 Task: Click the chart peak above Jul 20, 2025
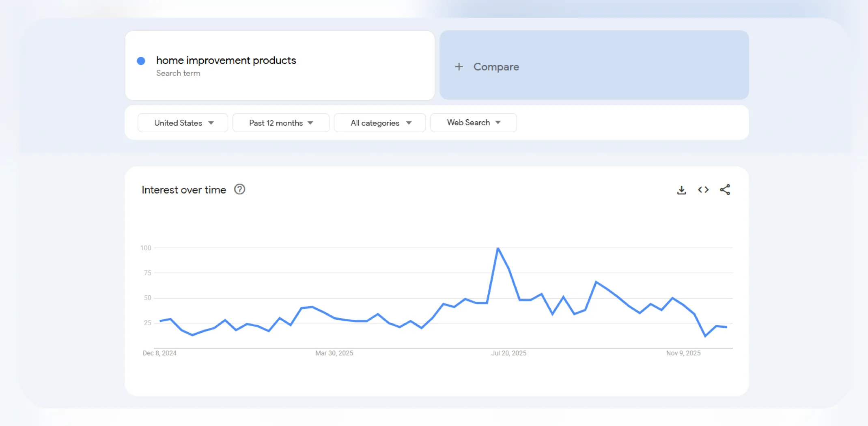coord(498,248)
